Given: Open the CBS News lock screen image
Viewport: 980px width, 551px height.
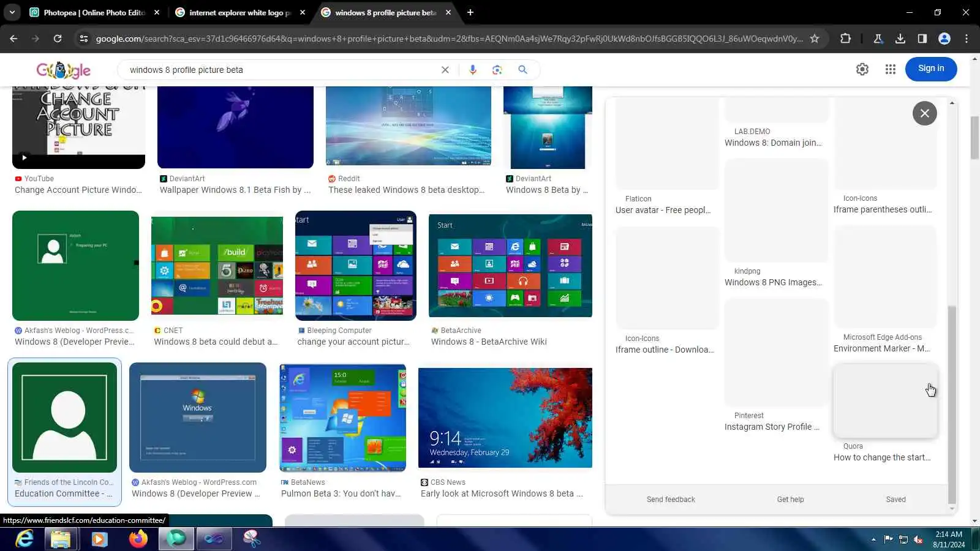Looking at the screenshot, I should [505, 418].
